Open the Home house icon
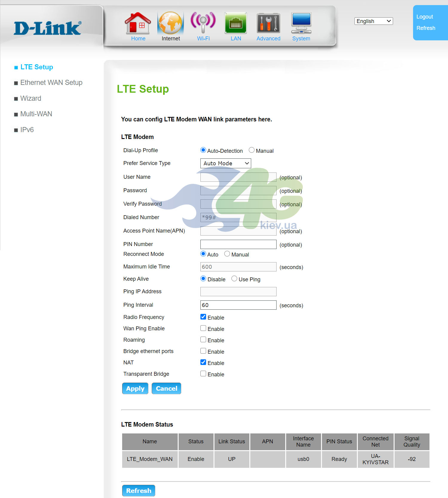 pos(138,23)
